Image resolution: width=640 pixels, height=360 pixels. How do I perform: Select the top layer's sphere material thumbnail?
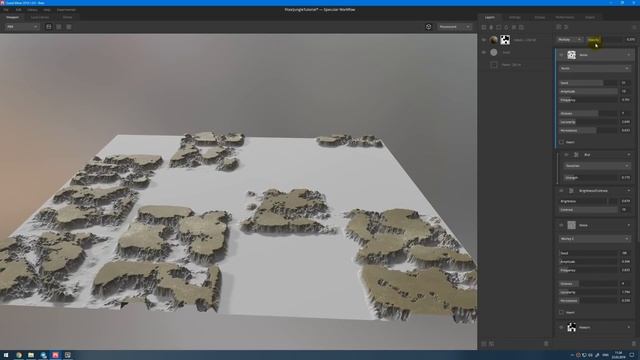tap(493, 40)
